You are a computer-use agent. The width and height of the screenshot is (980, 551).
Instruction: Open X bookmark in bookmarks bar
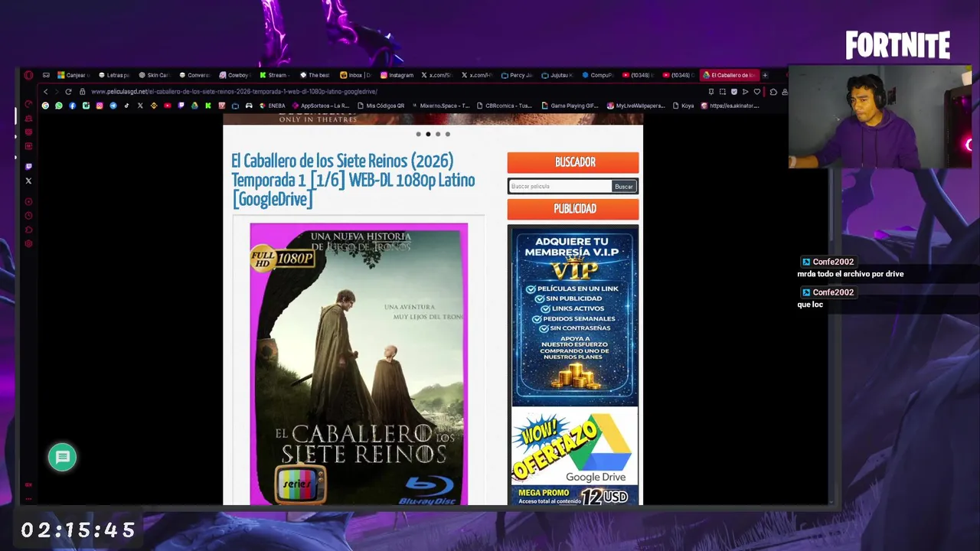[140, 106]
